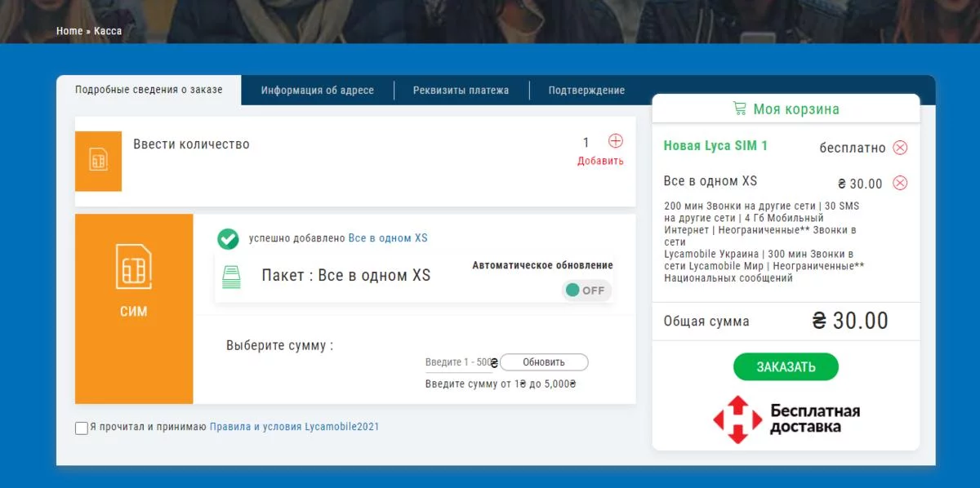980x488 pixels.
Task: Click the quantity value 1
Action: pos(586,143)
